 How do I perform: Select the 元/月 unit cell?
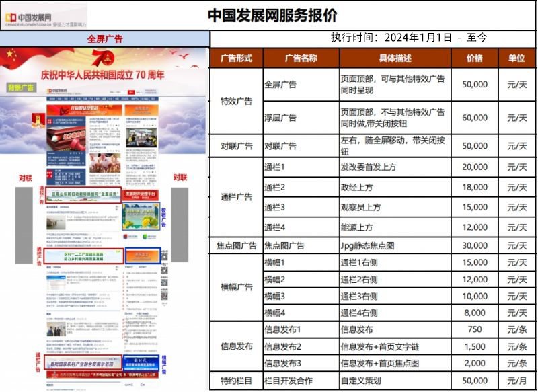[x=516, y=381]
